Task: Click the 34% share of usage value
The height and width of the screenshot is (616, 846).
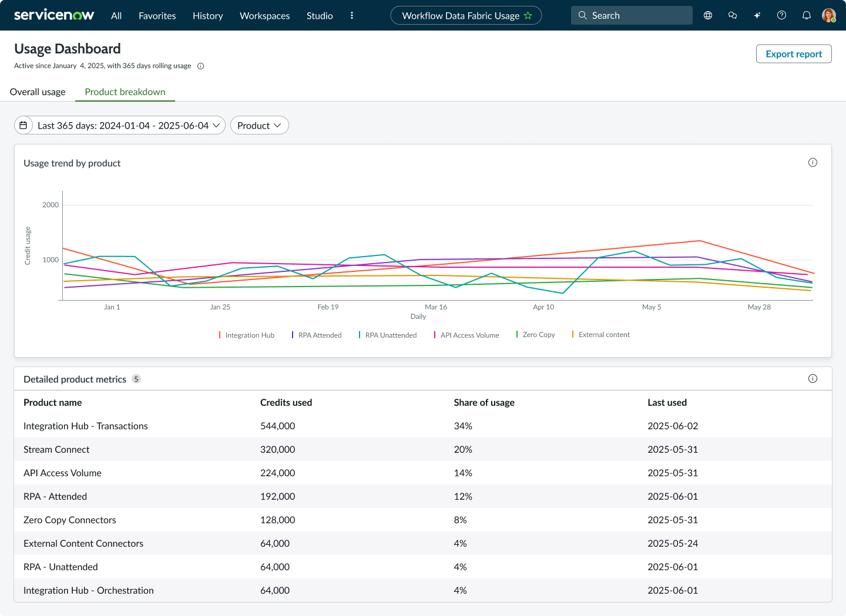Action: (x=463, y=426)
